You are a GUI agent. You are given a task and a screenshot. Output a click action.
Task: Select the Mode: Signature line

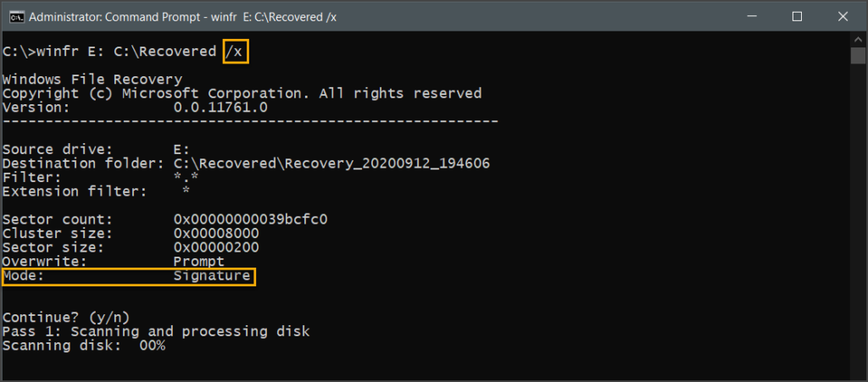(x=129, y=276)
